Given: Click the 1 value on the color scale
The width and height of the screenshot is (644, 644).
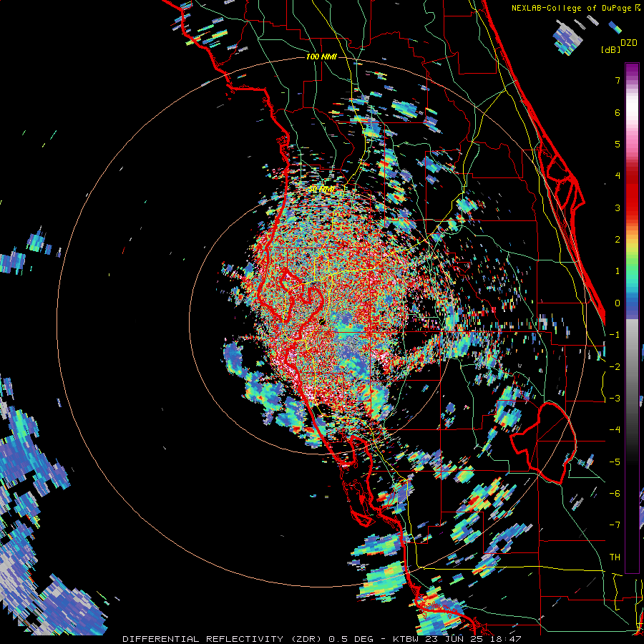Looking at the screenshot, I should point(618,271).
